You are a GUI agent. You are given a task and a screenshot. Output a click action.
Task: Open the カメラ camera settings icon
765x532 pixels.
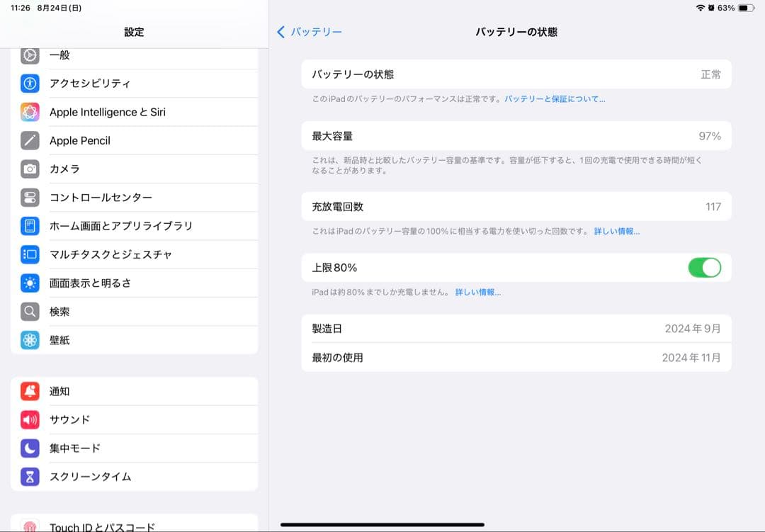click(29, 169)
